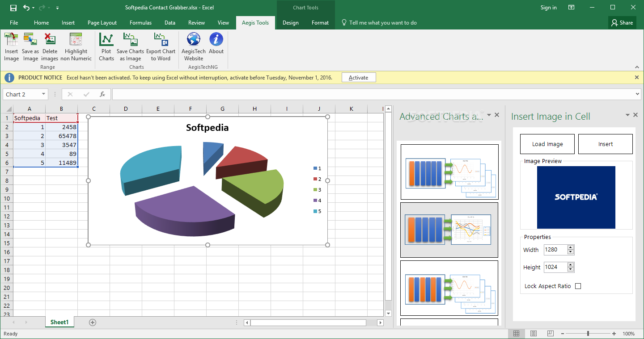Click the Softpedia chart title
The image size is (644, 339).
click(x=207, y=128)
